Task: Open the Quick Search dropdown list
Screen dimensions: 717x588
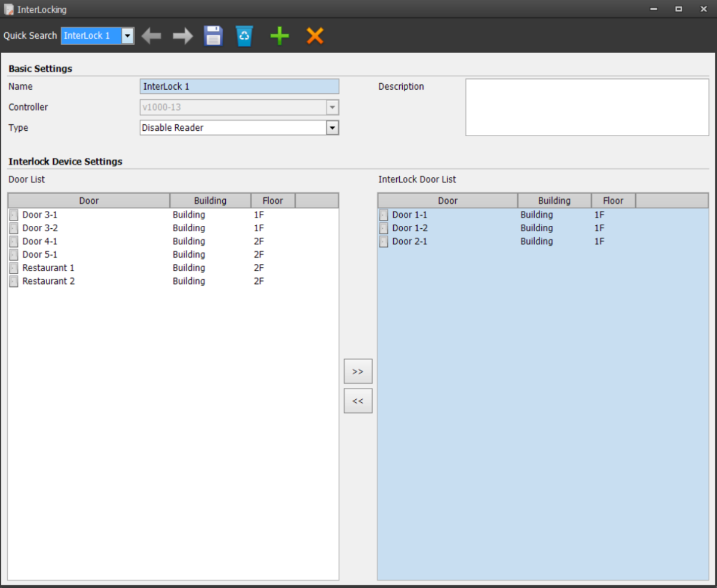Action: (127, 36)
